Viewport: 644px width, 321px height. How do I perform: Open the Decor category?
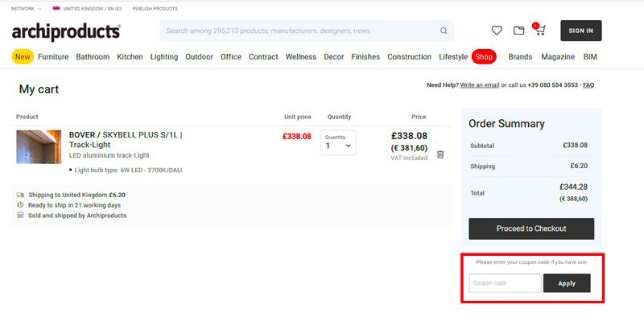[x=334, y=57]
